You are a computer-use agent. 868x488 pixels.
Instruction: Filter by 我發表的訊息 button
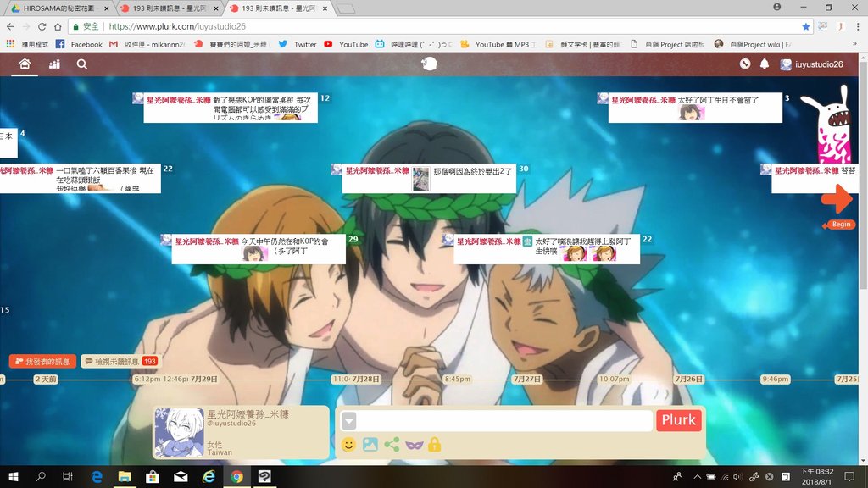point(42,361)
